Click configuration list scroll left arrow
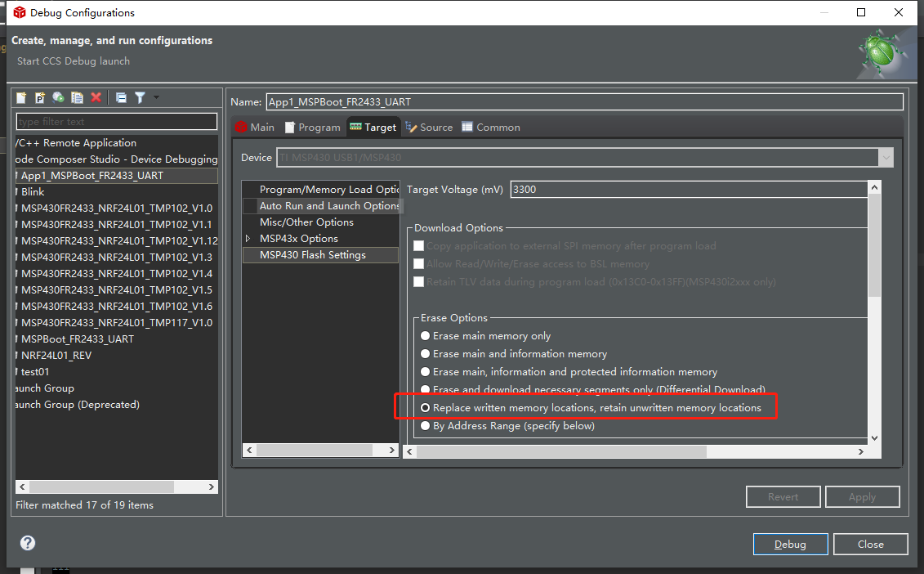 tap(22, 487)
